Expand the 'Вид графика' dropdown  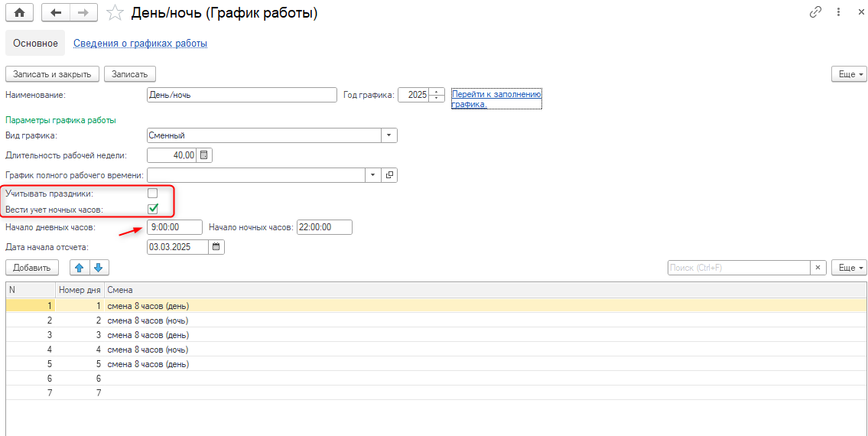[389, 135]
